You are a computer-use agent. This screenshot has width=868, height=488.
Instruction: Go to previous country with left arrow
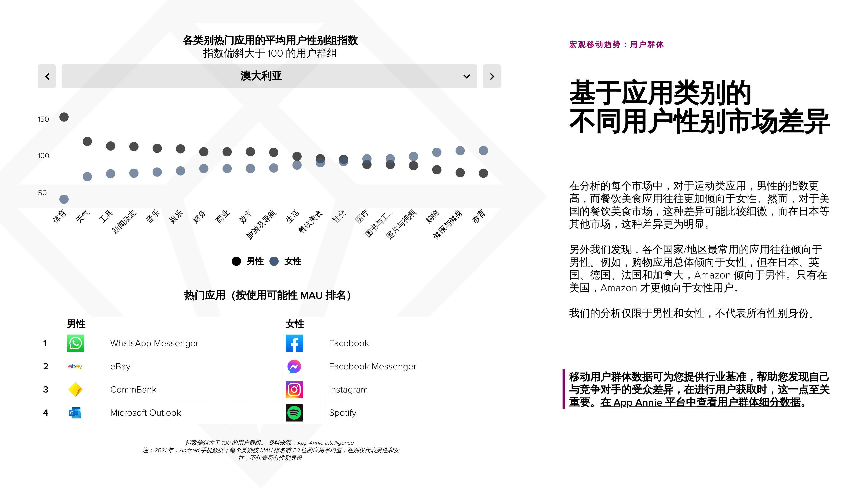47,76
